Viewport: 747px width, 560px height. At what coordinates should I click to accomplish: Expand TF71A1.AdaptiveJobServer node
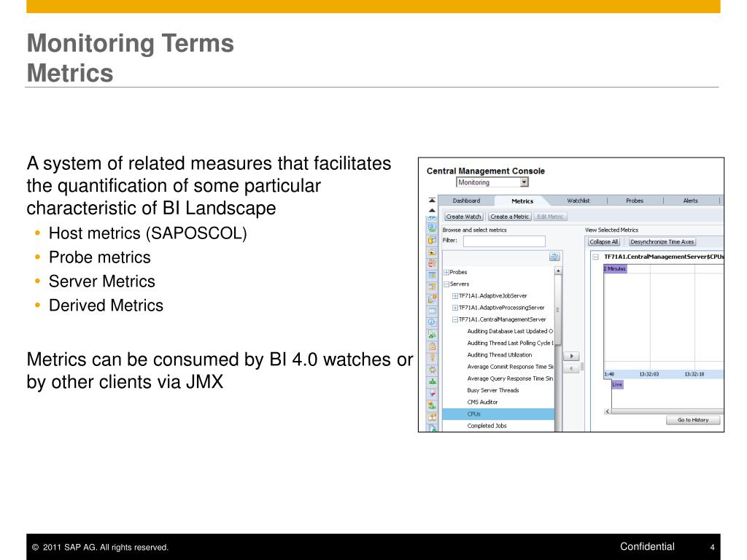[455, 296]
